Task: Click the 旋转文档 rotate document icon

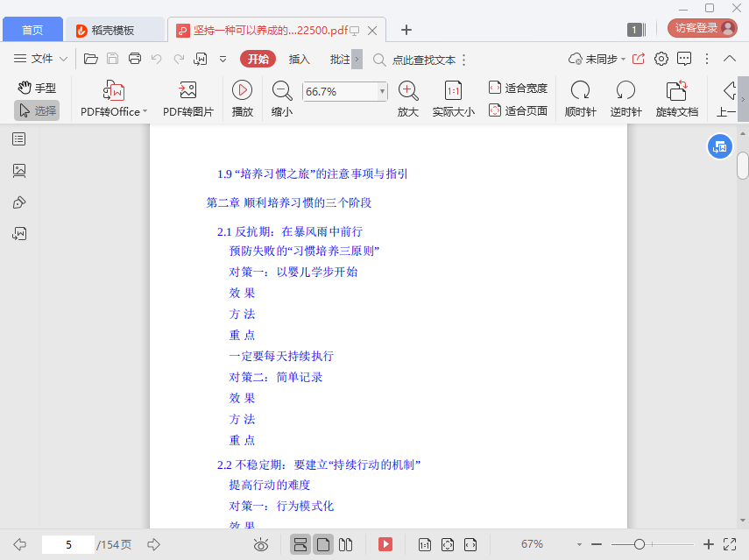Action: [676, 90]
